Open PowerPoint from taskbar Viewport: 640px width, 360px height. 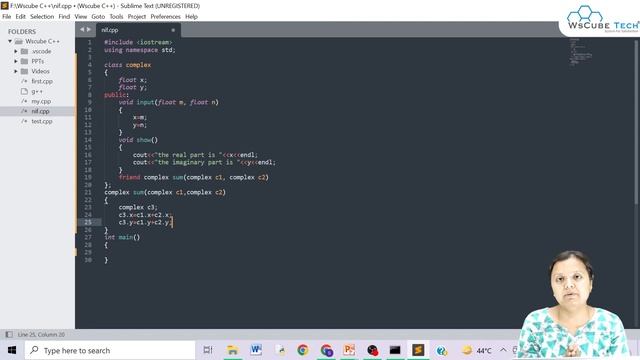349,350
